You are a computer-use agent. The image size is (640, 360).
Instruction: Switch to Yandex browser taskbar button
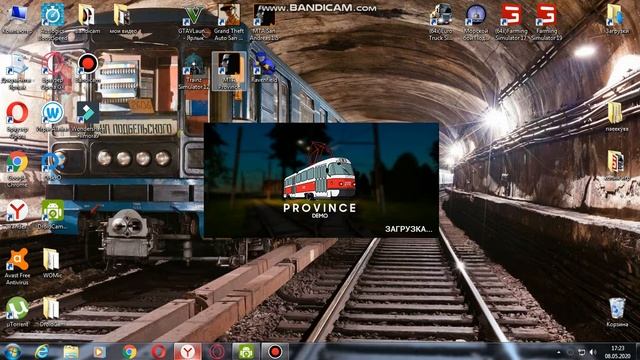(x=187, y=351)
